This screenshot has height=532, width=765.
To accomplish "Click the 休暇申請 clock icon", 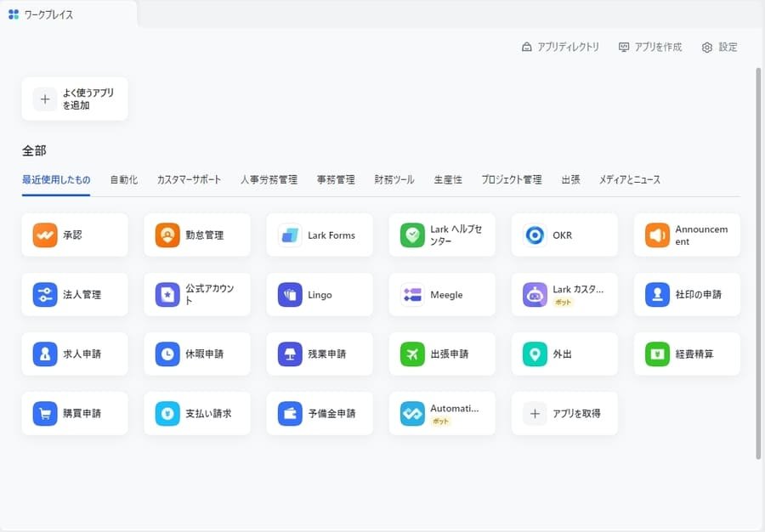I will (167, 354).
